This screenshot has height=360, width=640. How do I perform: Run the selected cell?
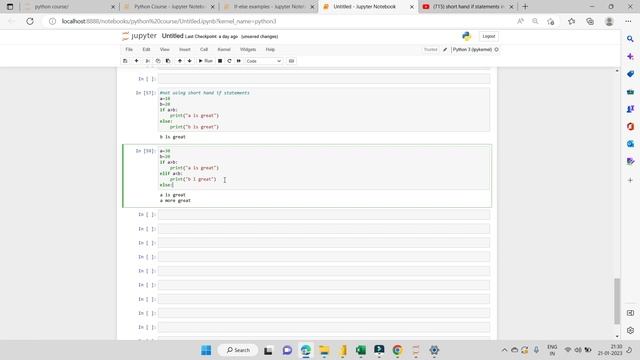(205, 61)
